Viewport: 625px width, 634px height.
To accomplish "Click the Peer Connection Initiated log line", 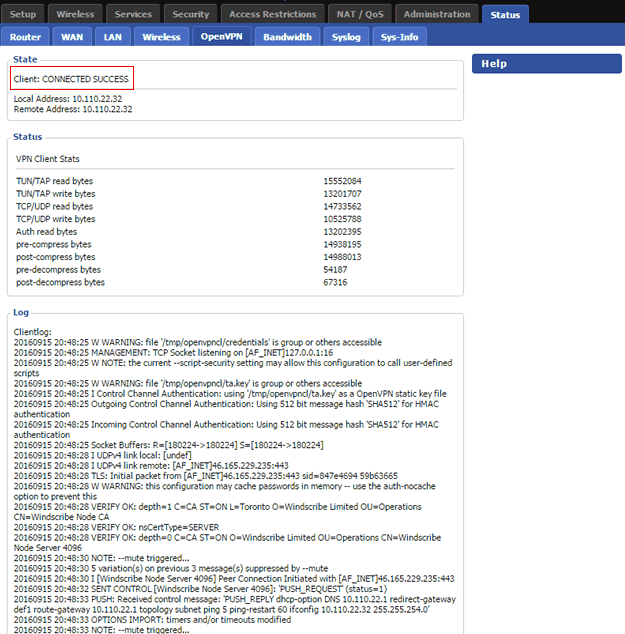I will point(234,579).
